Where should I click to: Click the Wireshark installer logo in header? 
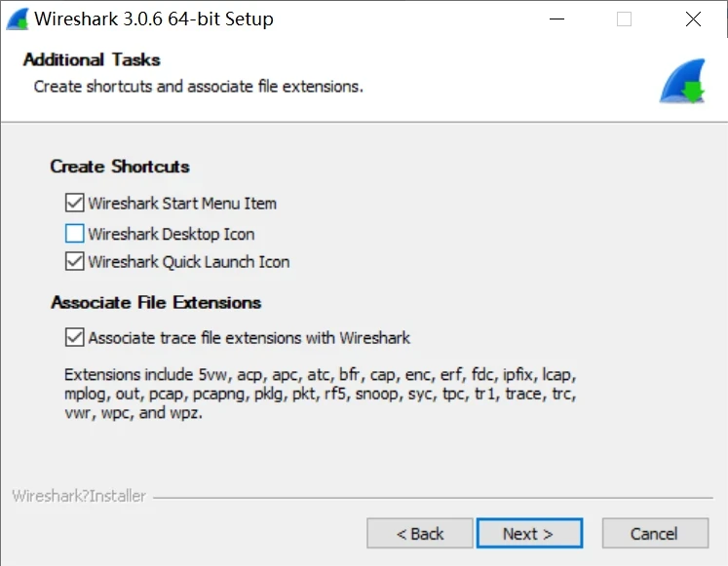[x=682, y=81]
